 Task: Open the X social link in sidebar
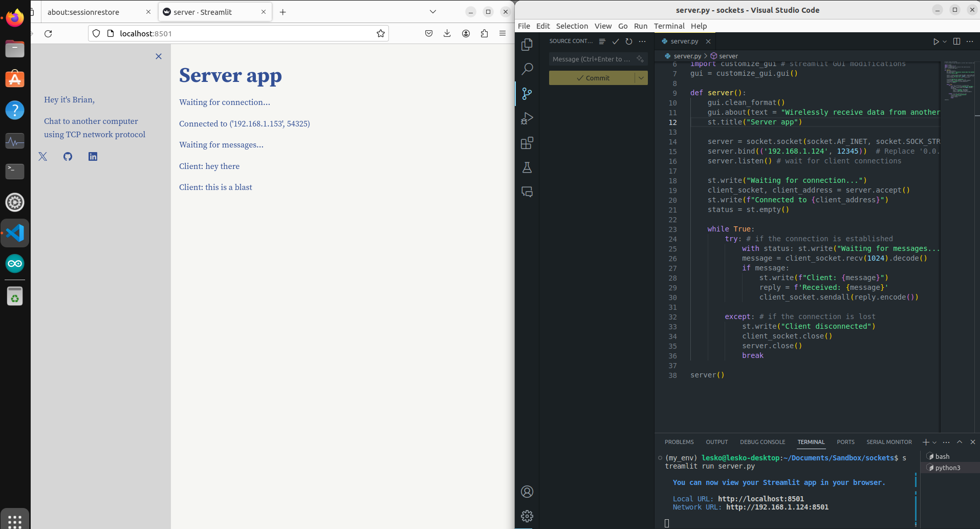43,157
